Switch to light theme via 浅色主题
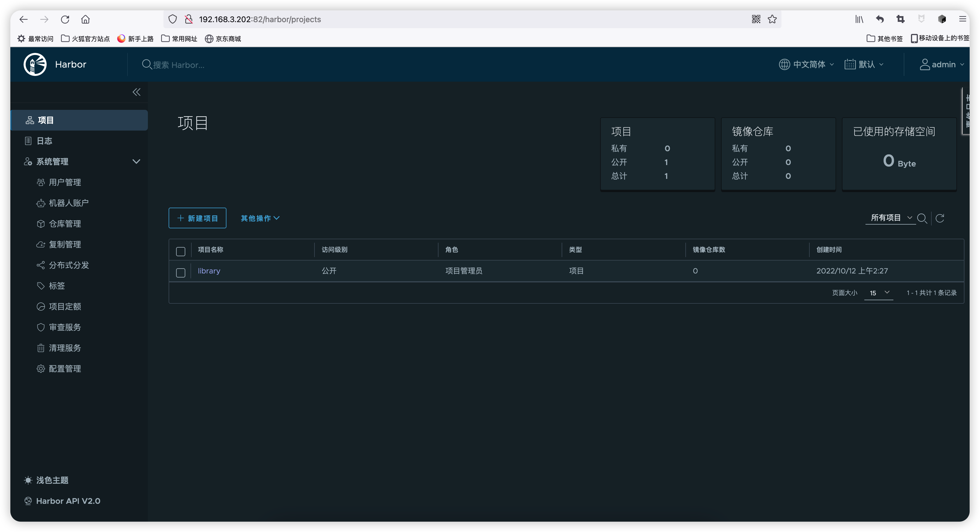980x532 pixels. (x=52, y=480)
